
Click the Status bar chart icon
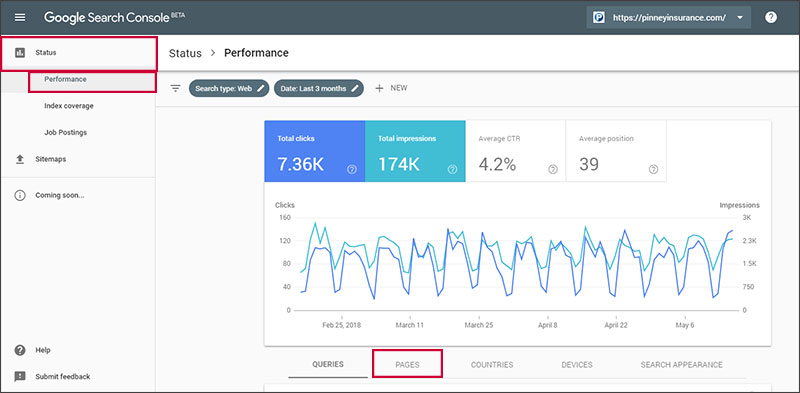pyautogui.click(x=20, y=53)
